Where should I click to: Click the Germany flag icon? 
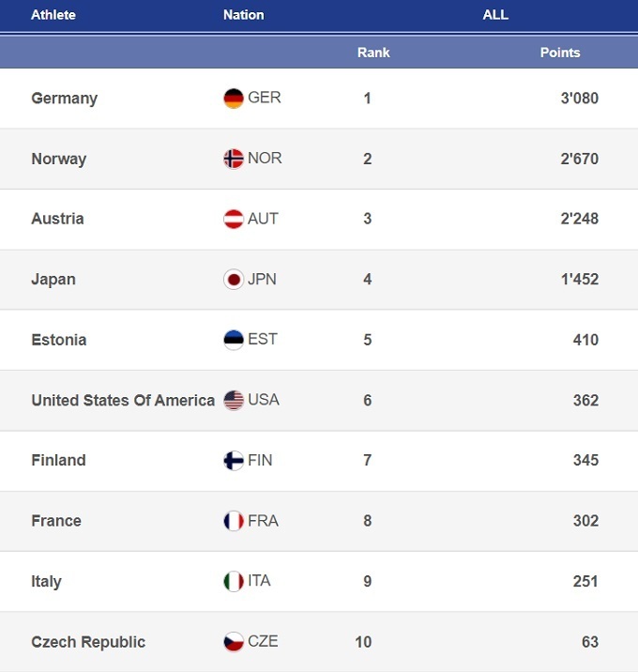(234, 99)
